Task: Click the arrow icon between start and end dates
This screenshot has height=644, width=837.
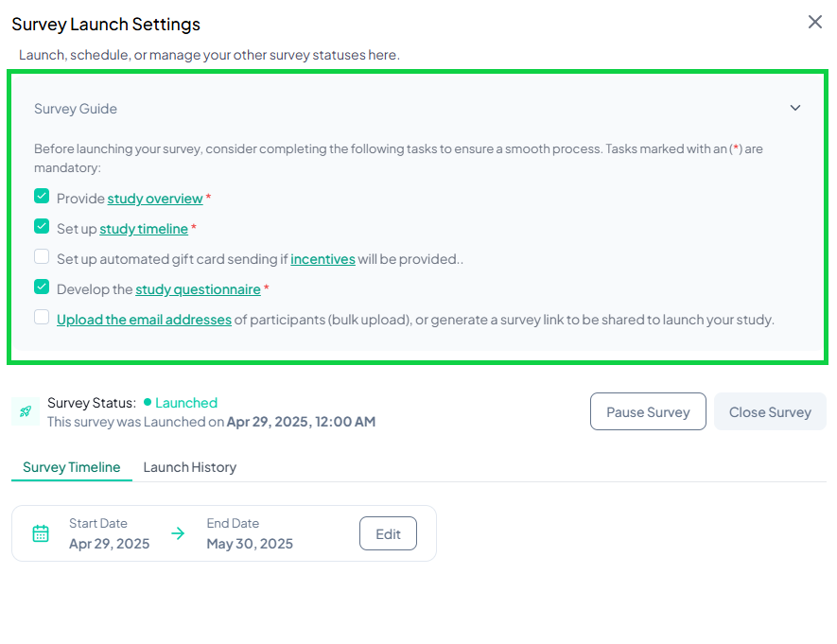Action: pyautogui.click(x=178, y=533)
